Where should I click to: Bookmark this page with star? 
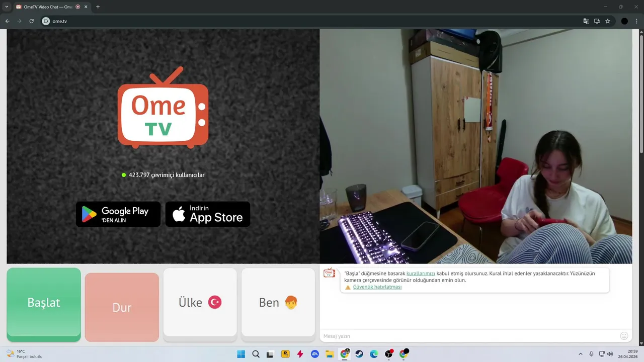tap(608, 21)
